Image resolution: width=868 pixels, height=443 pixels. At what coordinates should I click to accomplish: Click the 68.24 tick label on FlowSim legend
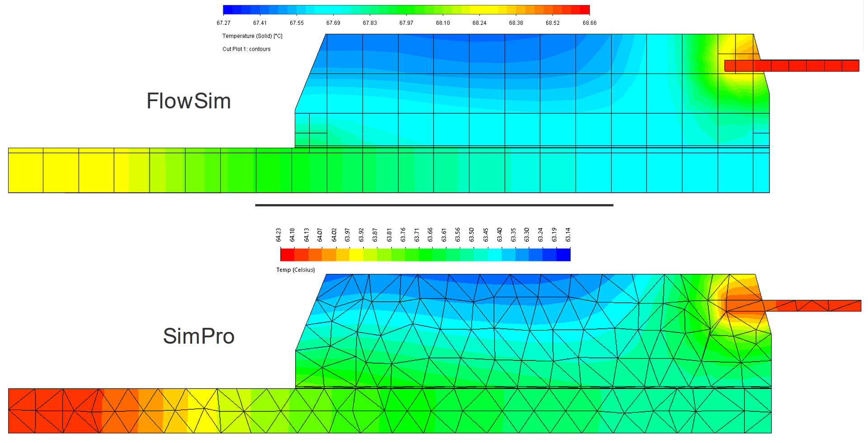[479, 23]
